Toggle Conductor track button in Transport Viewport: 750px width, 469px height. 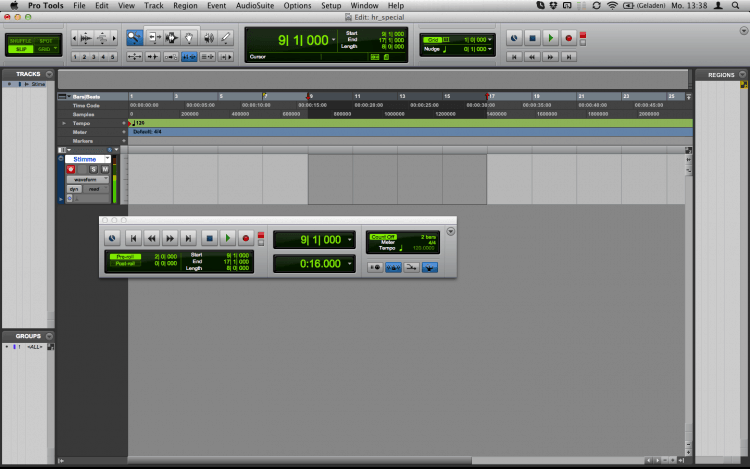point(430,267)
